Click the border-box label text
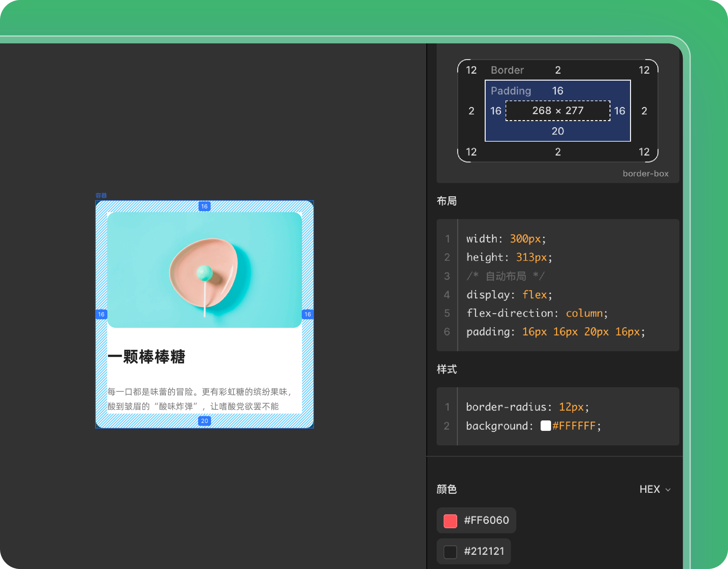This screenshot has width=728, height=569. coord(645,174)
